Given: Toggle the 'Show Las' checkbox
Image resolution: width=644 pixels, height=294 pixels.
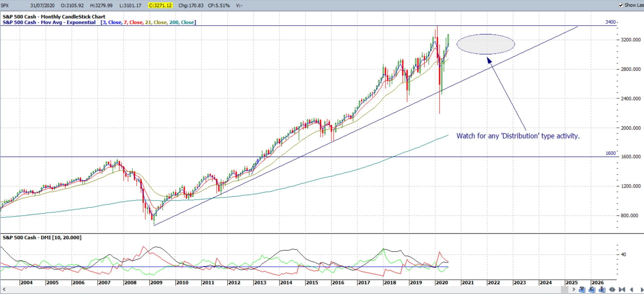Looking at the screenshot, I should point(621,5).
